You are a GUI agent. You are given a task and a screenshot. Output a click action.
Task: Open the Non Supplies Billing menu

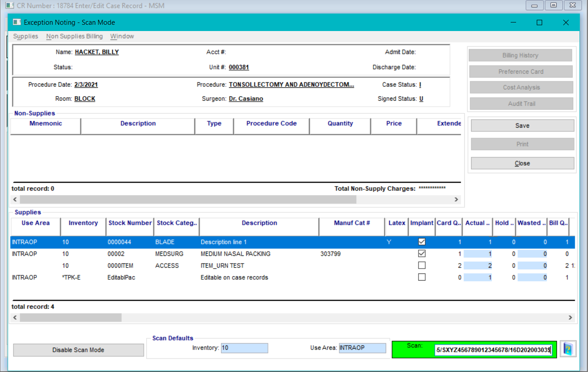(75, 36)
